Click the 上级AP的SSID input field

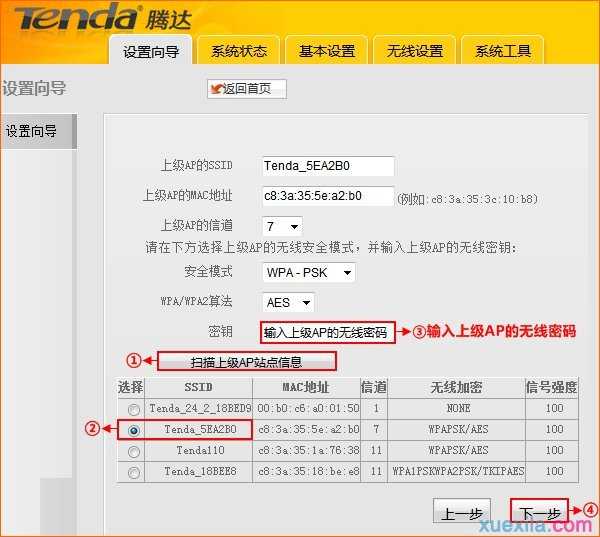[327, 166]
